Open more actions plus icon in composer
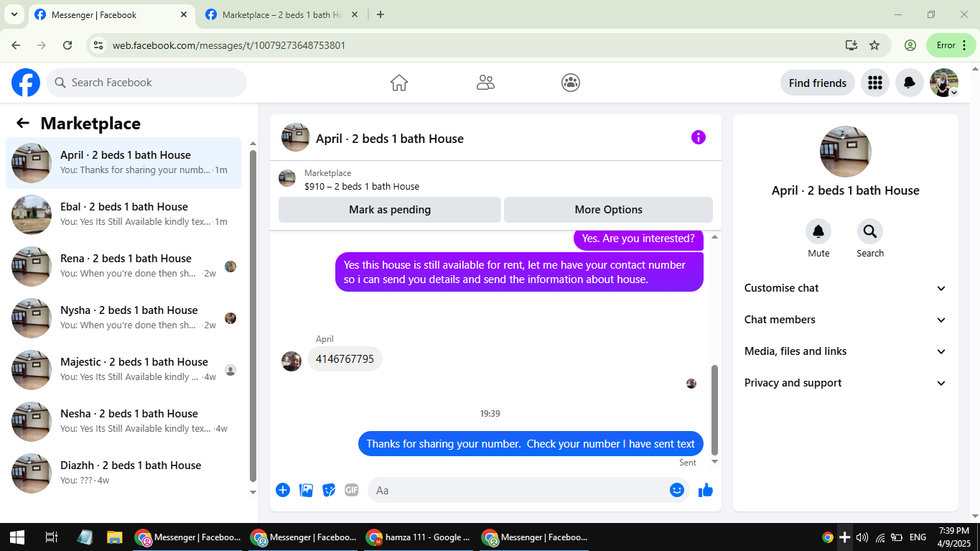The width and height of the screenshot is (980, 551). [x=283, y=490]
